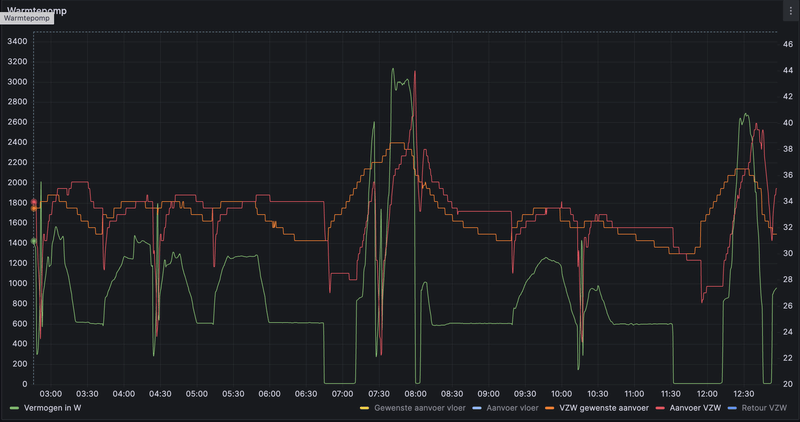Click the 07:30 time axis label
The height and width of the screenshot is (422, 800).
point(379,394)
